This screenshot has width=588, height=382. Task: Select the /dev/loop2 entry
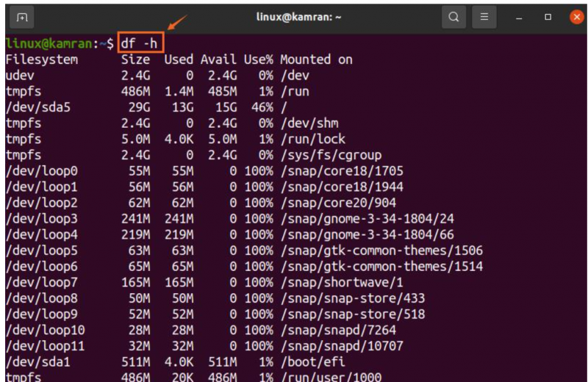[x=42, y=203]
